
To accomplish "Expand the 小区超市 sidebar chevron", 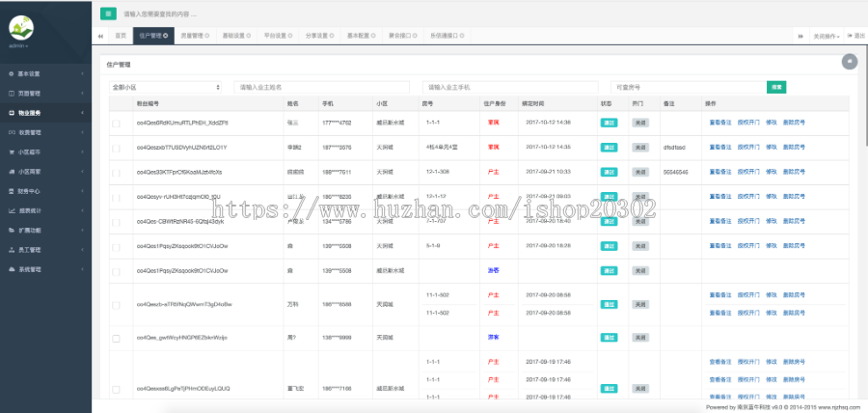I will [82, 152].
